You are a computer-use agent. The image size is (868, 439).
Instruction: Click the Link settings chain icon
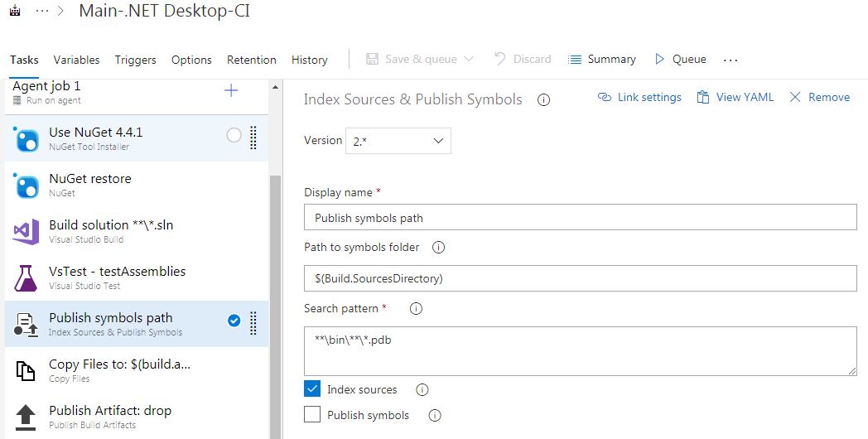(605, 98)
